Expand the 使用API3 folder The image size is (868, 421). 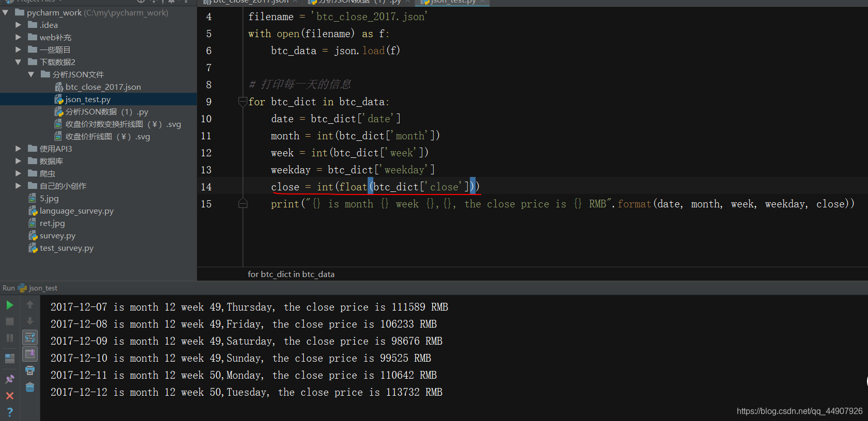click(x=18, y=149)
